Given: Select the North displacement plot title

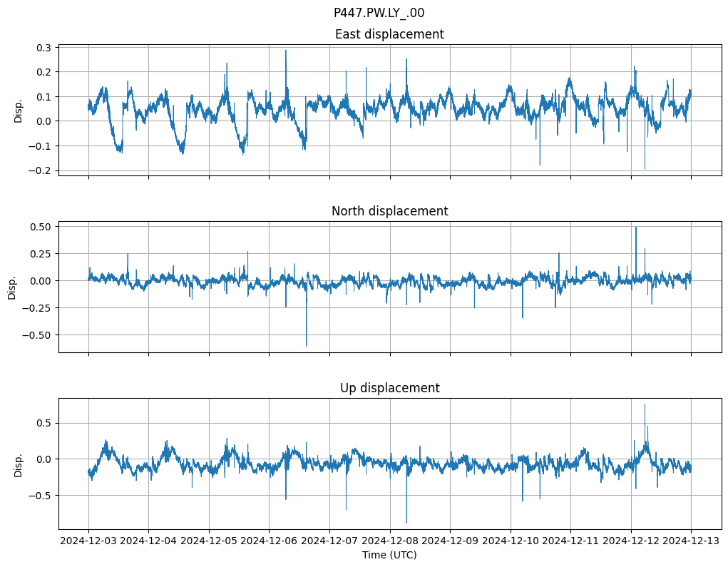Looking at the screenshot, I should click(x=389, y=211).
